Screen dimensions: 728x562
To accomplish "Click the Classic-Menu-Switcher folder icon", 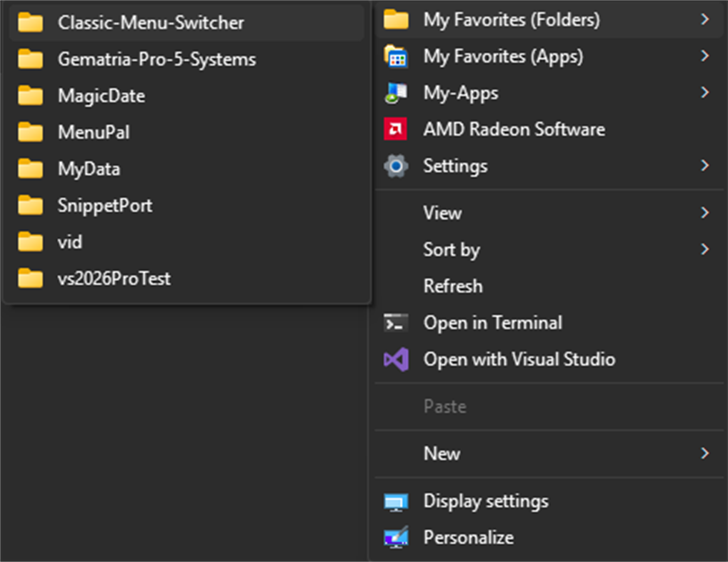I will tap(30, 23).
